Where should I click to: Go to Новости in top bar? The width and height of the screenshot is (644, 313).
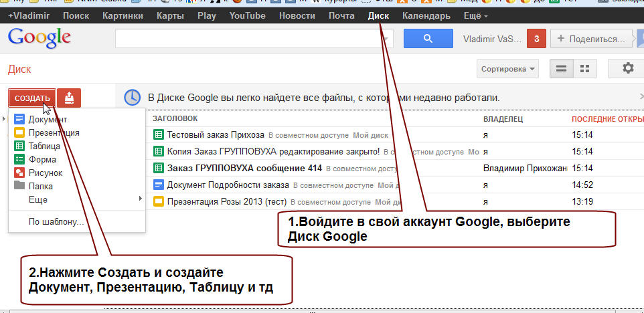(x=297, y=16)
